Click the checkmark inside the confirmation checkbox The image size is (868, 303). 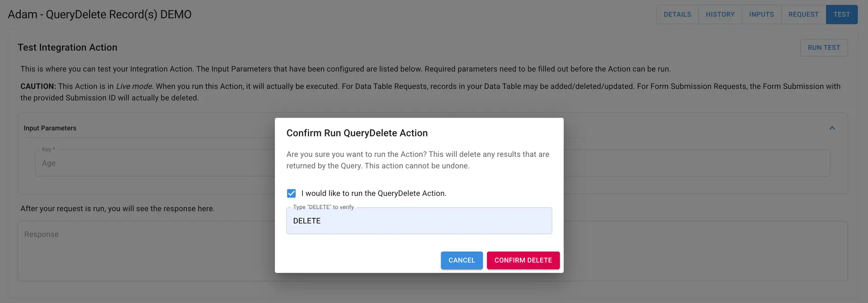[292, 193]
